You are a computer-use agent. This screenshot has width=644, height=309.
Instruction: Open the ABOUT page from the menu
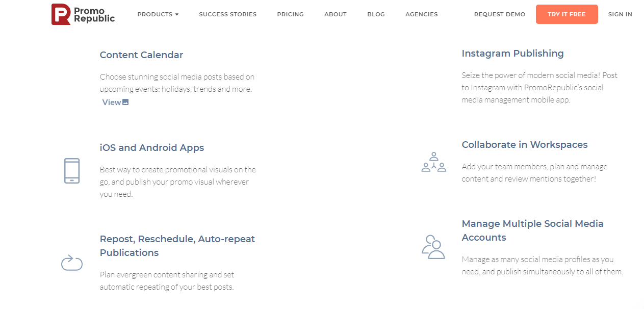(335, 14)
